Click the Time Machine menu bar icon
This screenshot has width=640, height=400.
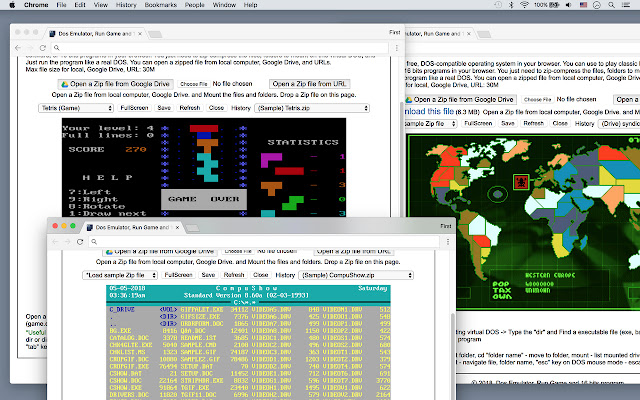pyautogui.click(x=498, y=5)
